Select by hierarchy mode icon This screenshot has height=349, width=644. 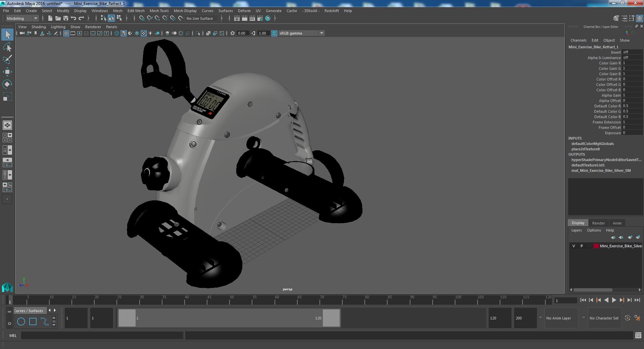click(103, 18)
